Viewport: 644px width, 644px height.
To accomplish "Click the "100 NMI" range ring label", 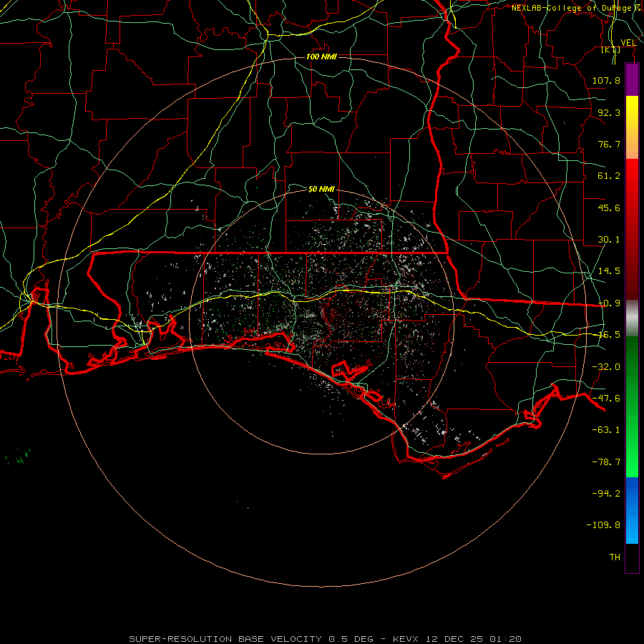I will click(x=321, y=57).
